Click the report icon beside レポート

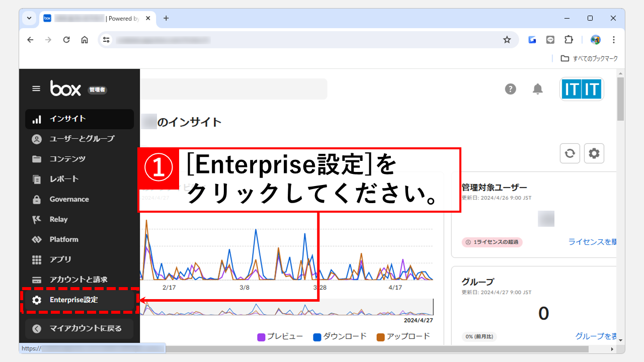(37, 179)
